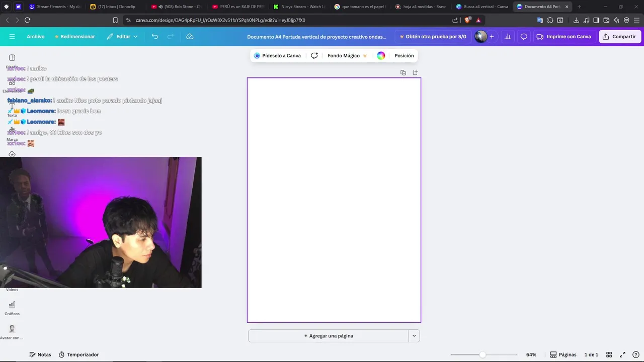The image size is (644, 362).
Task: Open the Texto sidebar panel
Action: [x=12, y=110]
